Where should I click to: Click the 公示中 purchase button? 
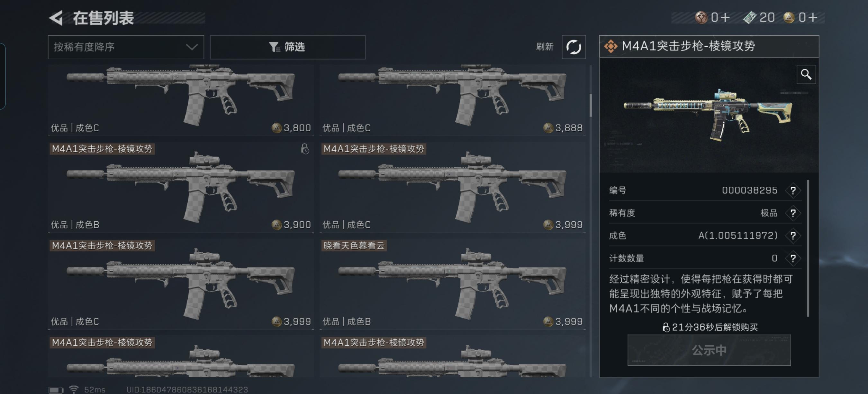click(x=709, y=350)
